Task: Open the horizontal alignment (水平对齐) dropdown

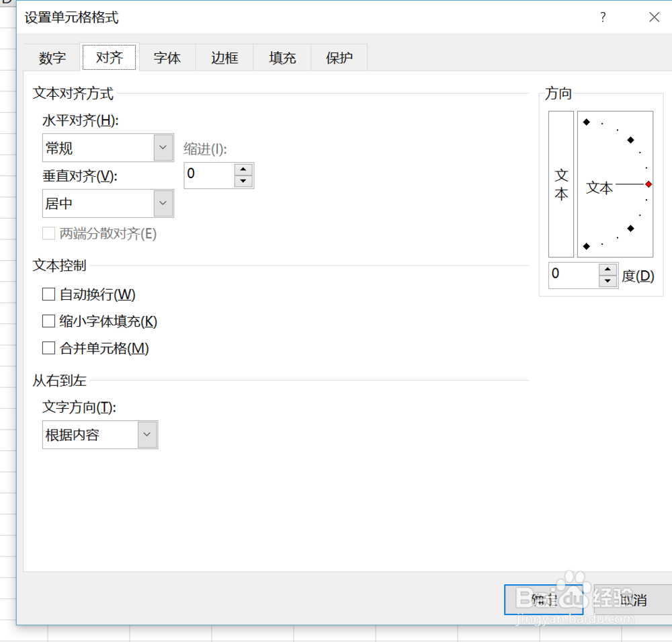Action: [163, 148]
